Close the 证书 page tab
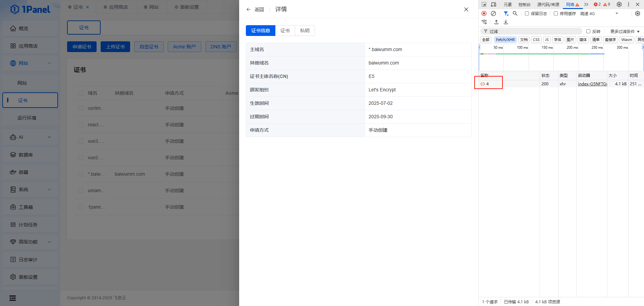 [x=88, y=7]
